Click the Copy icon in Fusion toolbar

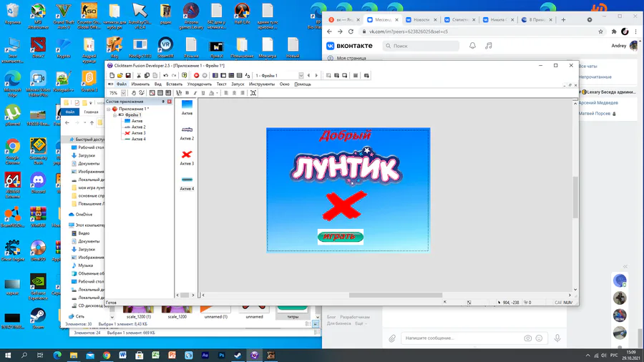(x=147, y=76)
